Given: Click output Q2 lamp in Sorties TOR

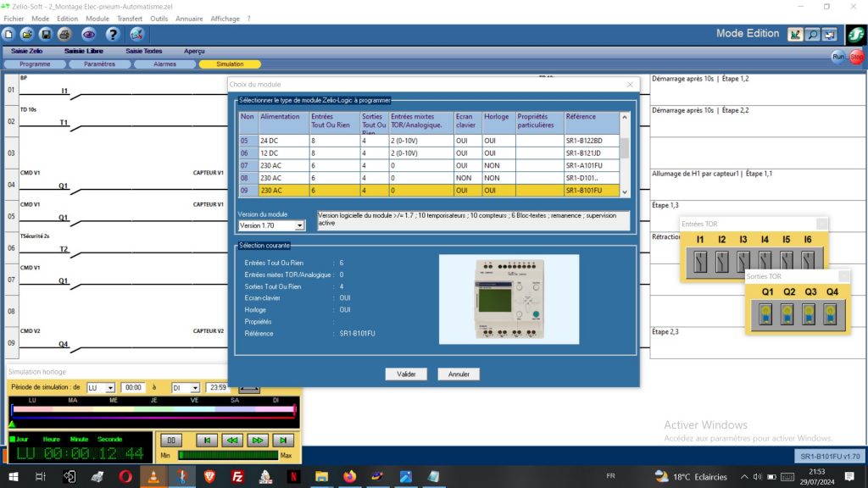Looking at the screenshot, I should [x=787, y=314].
